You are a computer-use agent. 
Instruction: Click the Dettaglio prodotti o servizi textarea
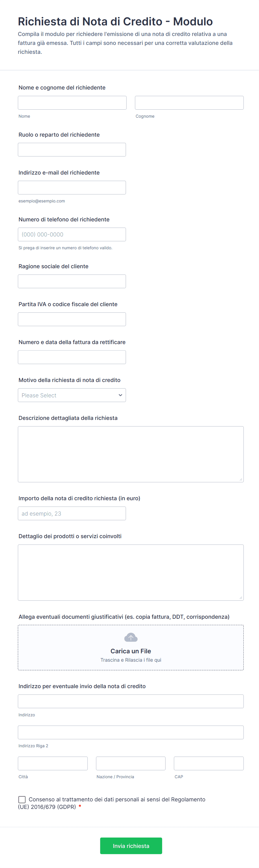point(131,572)
